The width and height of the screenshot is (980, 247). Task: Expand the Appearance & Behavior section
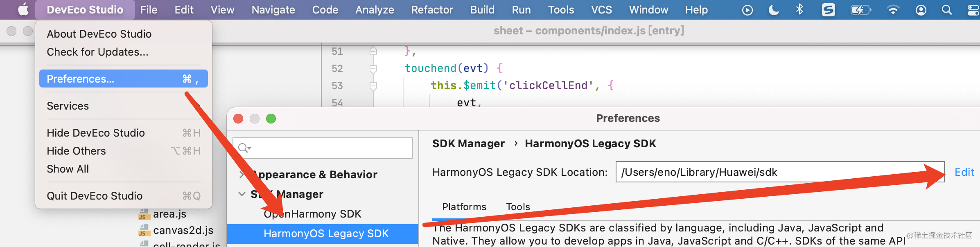pos(242,175)
